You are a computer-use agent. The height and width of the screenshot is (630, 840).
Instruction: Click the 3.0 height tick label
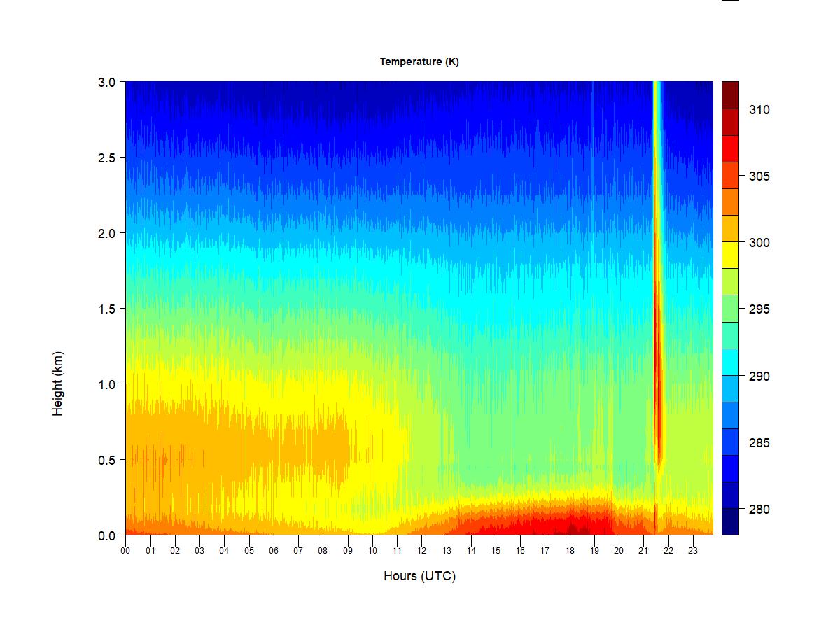coord(106,82)
